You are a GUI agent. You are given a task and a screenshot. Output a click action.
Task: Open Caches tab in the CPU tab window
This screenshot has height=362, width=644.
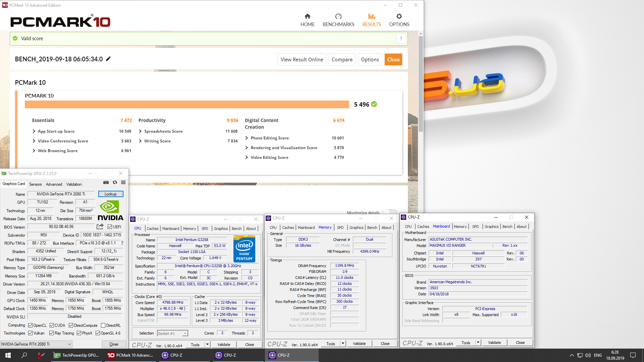point(153,229)
